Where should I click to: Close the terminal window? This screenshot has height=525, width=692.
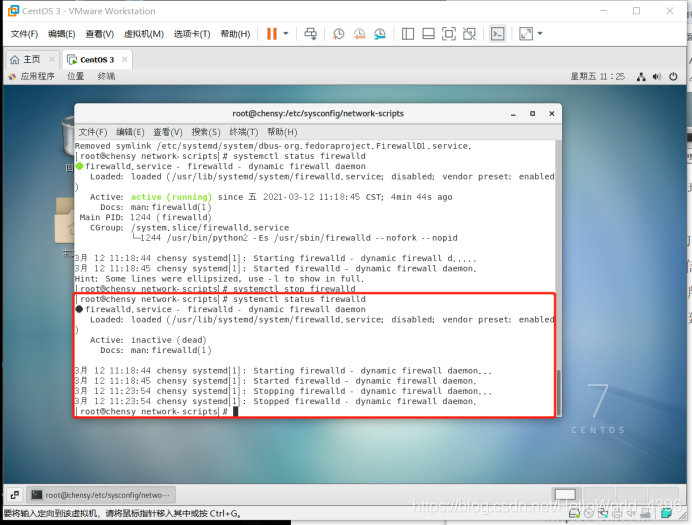(552, 114)
